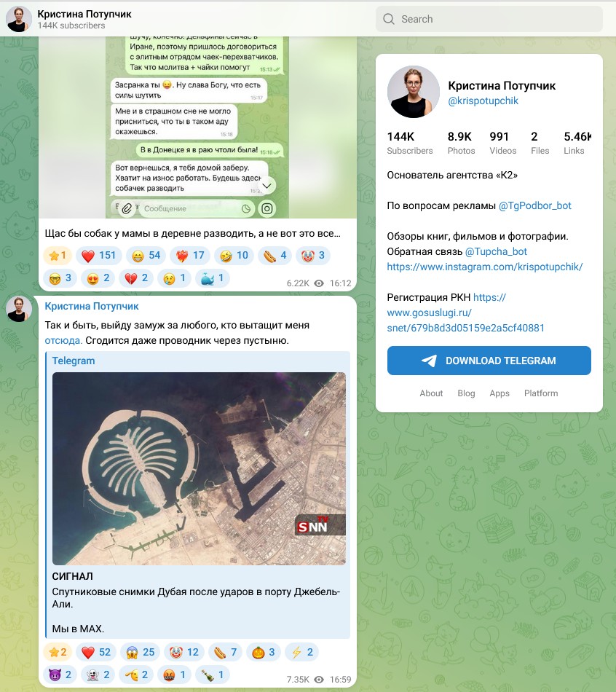
Task: Click into the Search input field
Action: point(489,19)
